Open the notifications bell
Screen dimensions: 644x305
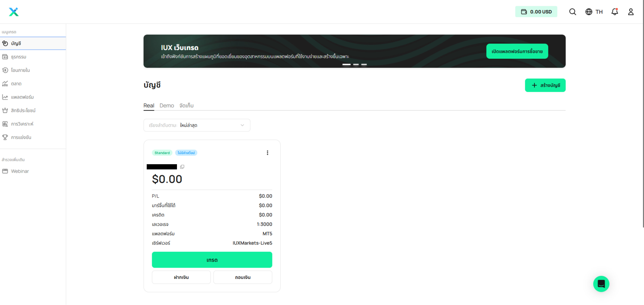click(x=615, y=12)
